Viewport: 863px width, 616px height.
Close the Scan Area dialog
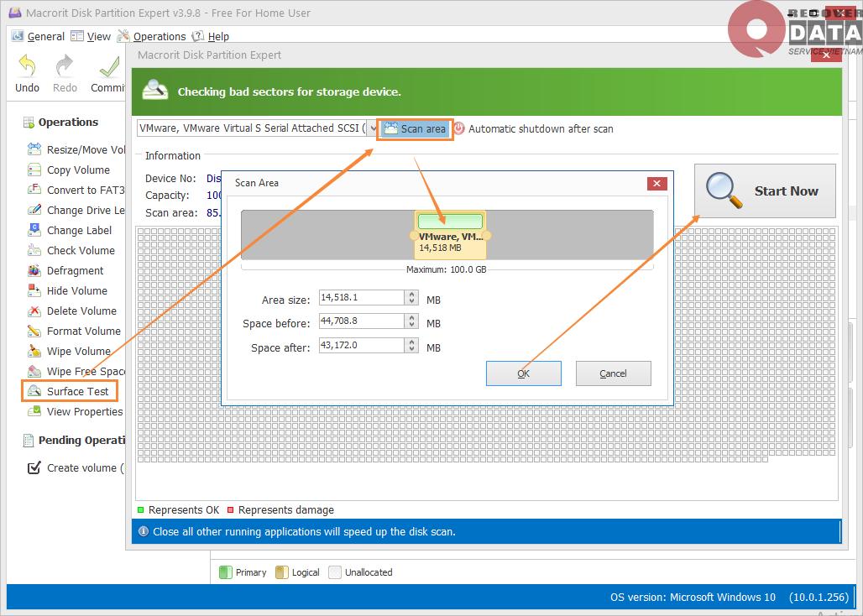coord(656,184)
